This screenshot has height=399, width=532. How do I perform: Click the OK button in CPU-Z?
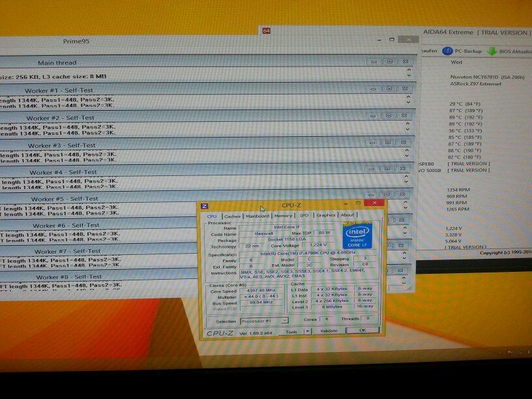[x=362, y=330]
